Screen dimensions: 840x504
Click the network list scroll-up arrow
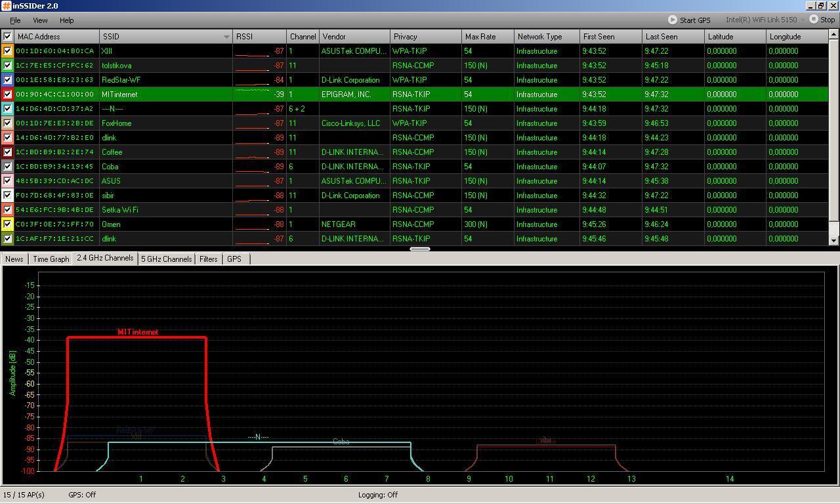[834, 35]
